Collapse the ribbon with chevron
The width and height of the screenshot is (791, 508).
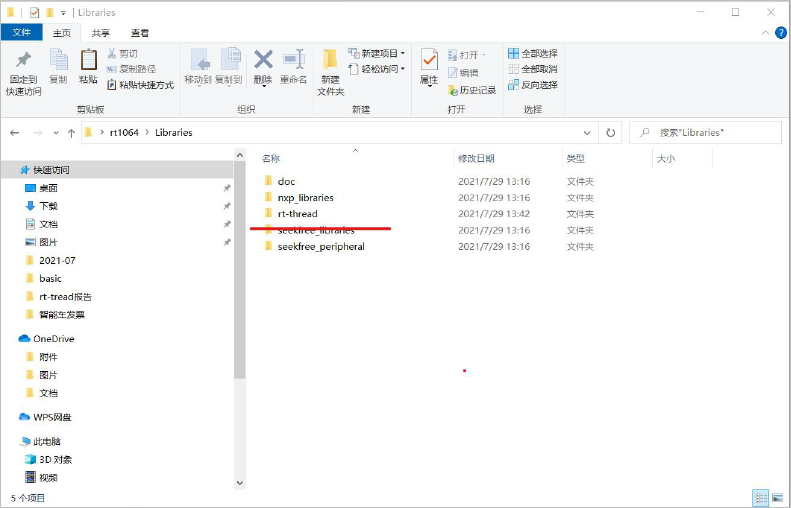coord(765,33)
